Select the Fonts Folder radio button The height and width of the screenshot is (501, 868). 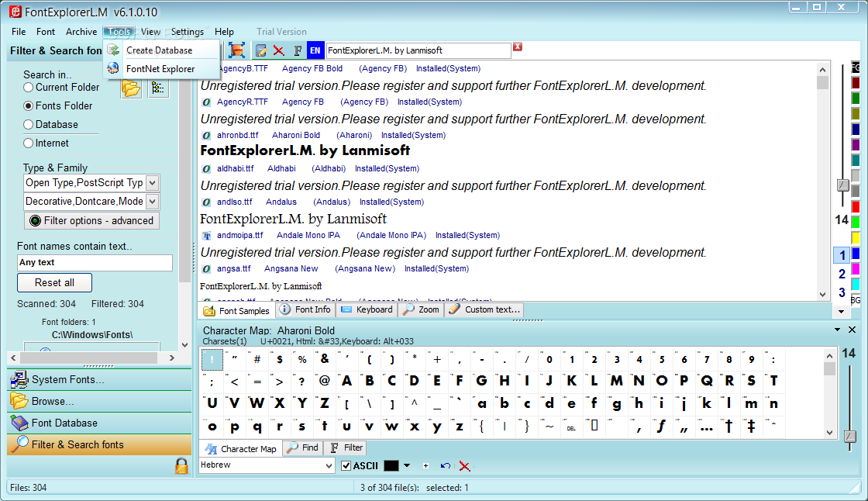[x=28, y=105]
